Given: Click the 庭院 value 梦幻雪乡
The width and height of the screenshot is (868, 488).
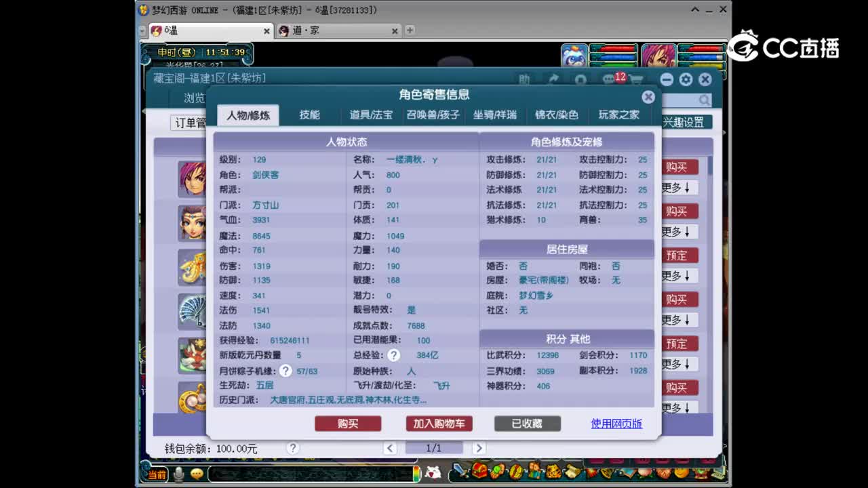Looking at the screenshot, I should click(536, 296).
